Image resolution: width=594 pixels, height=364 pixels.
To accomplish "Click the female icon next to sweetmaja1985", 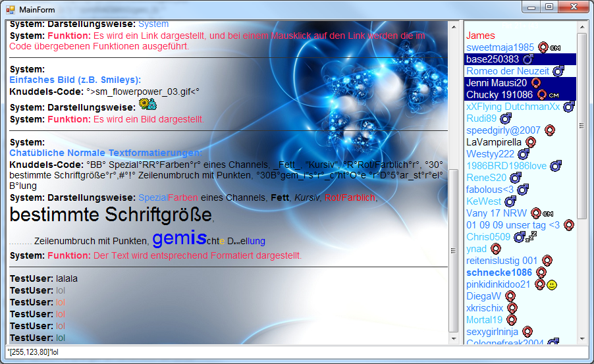I will [543, 47].
